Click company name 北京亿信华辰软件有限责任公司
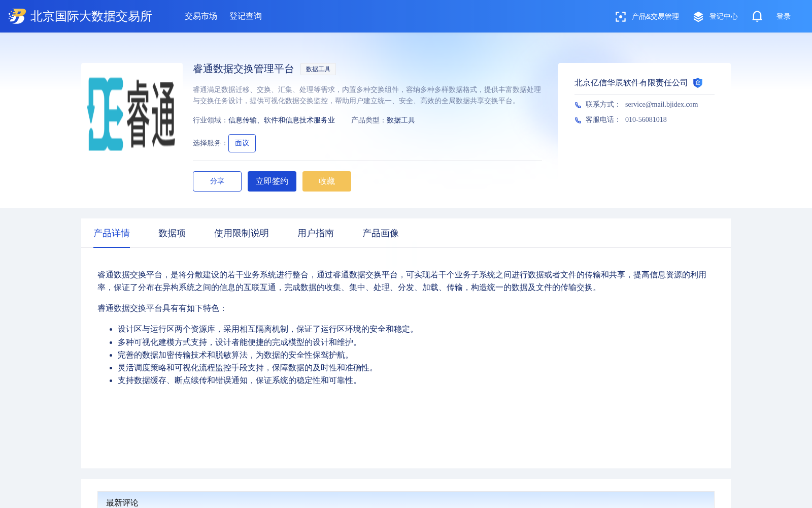Screen dimensions: 812x508 coord(631,83)
